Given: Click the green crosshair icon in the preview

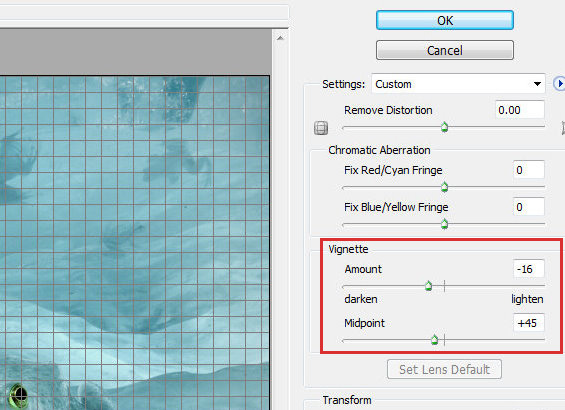Looking at the screenshot, I should pyautogui.click(x=19, y=395).
